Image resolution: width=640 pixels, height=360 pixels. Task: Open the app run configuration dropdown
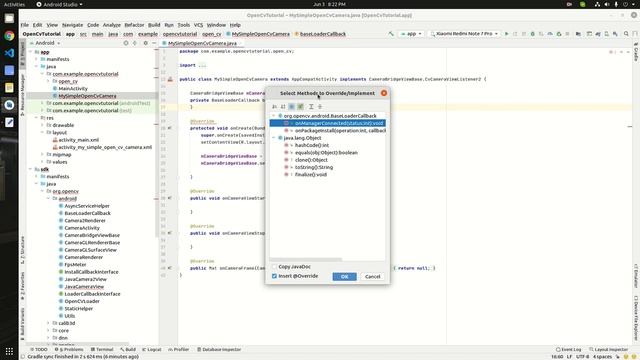click(411, 34)
